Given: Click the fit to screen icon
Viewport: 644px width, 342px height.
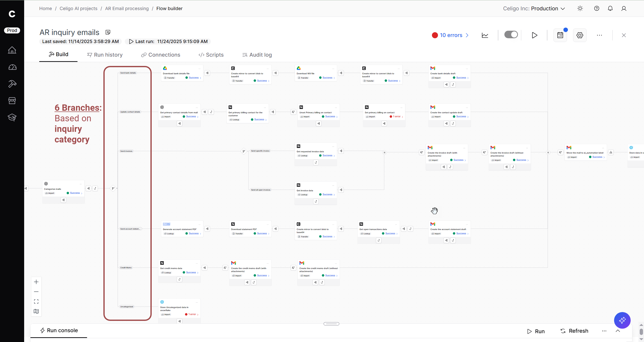Looking at the screenshot, I should pyautogui.click(x=36, y=301).
